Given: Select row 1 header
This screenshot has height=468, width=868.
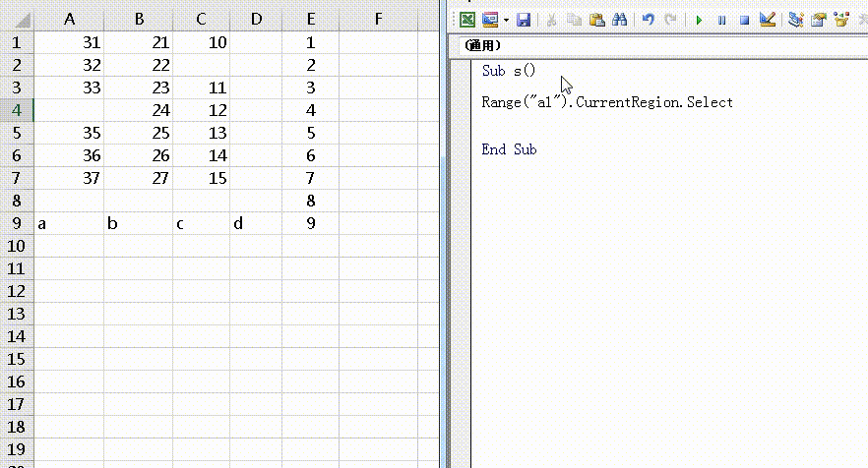Looking at the screenshot, I should [17, 42].
